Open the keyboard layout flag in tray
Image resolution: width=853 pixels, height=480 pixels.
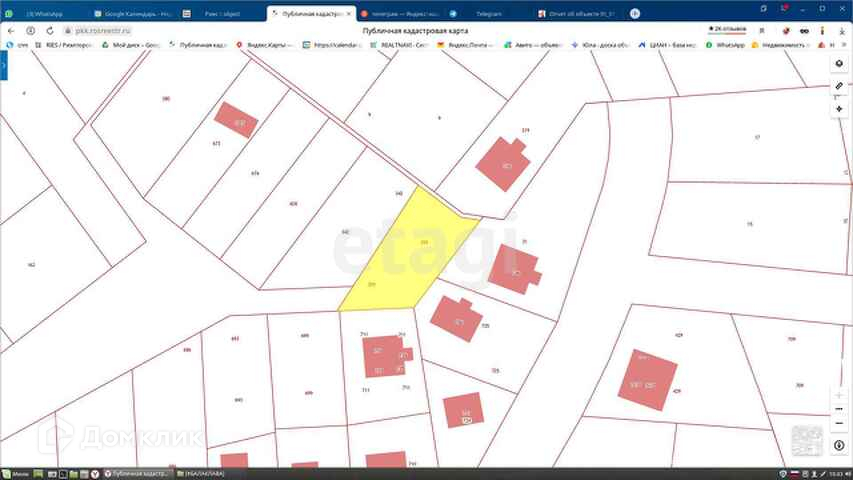tap(794, 474)
